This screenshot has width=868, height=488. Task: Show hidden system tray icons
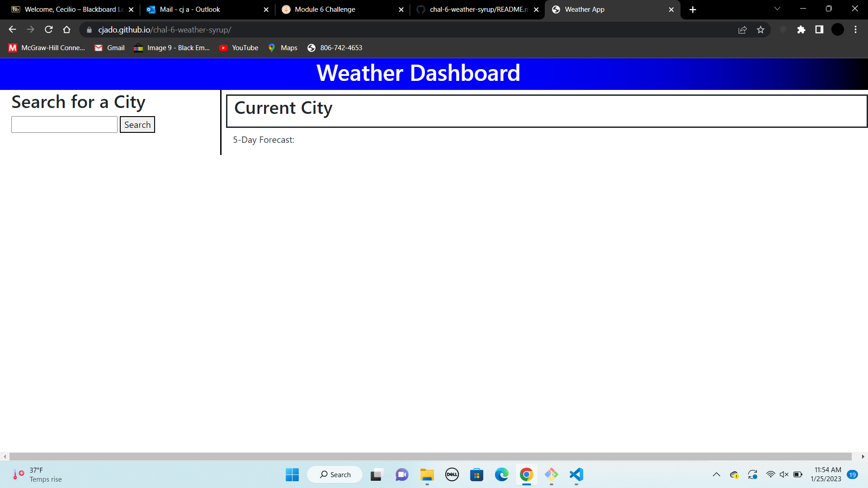[x=717, y=474]
